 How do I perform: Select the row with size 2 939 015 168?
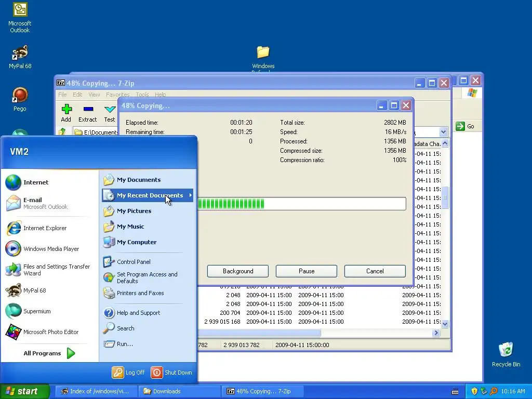(x=319, y=321)
